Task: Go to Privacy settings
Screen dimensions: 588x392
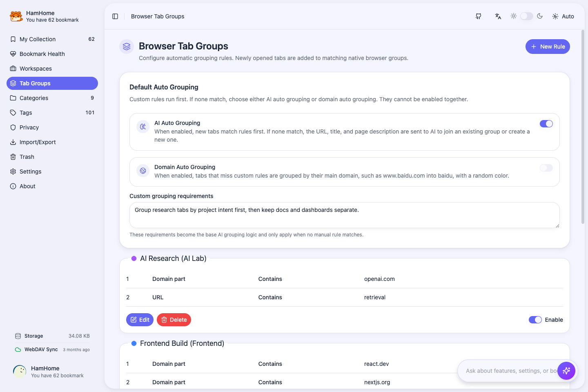Action: 52,127
